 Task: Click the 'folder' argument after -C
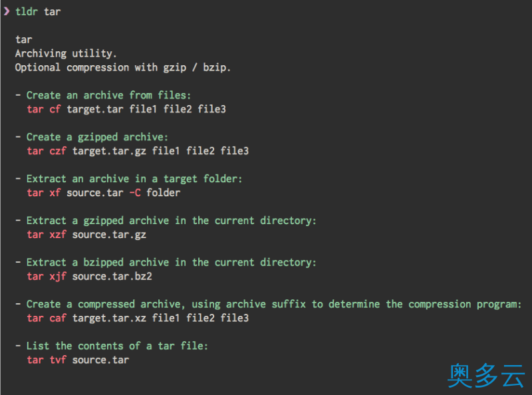point(163,193)
